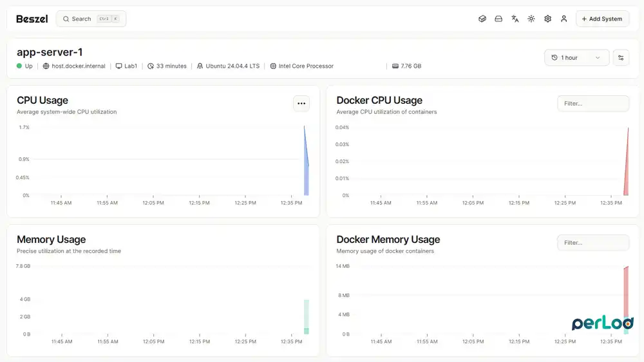The width and height of the screenshot is (644, 362).
Task: Click the Docker Memory Usage heading
Action: (x=388, y=240)
